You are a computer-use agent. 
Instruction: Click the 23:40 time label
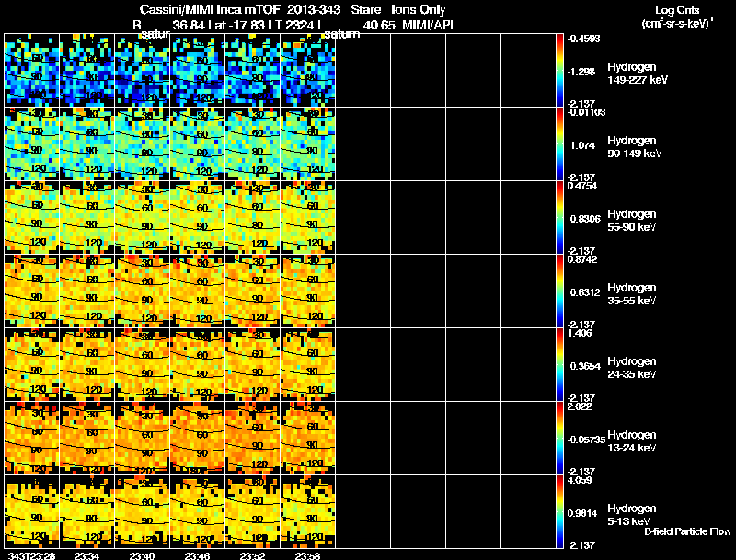pos(142,555)
